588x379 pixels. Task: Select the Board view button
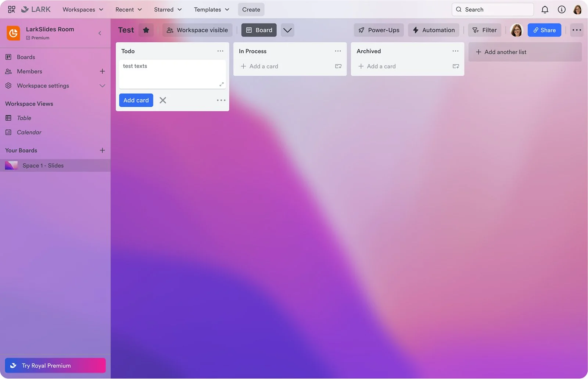click(259, 30)
